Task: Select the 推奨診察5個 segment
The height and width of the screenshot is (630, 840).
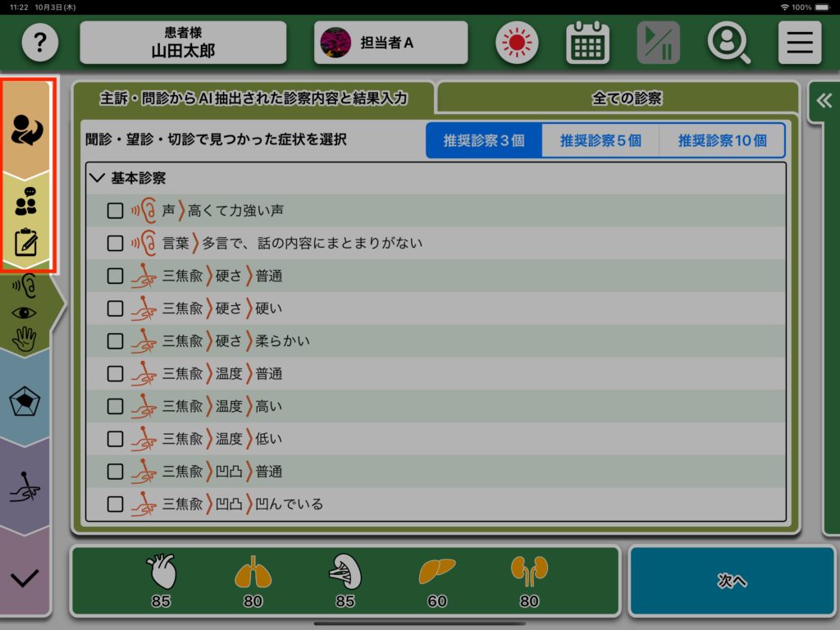Action: 600,140
